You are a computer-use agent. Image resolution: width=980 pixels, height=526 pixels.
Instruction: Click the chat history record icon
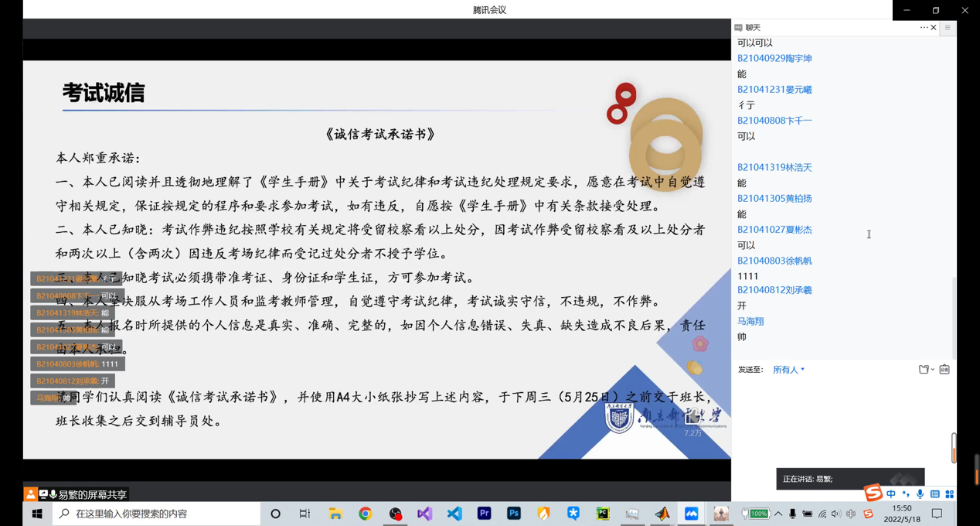(x=944, y=370)
